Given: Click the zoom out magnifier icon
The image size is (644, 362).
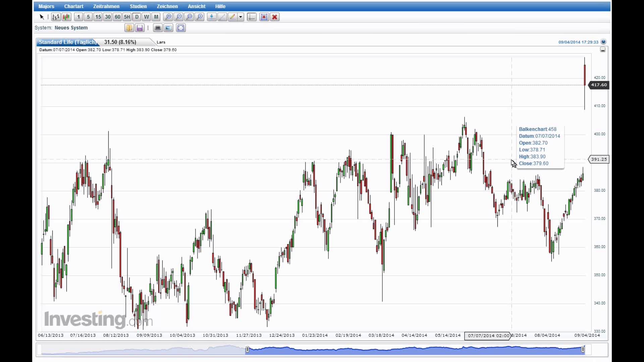Looking at the screenshot, I should [x=179, y=17].
